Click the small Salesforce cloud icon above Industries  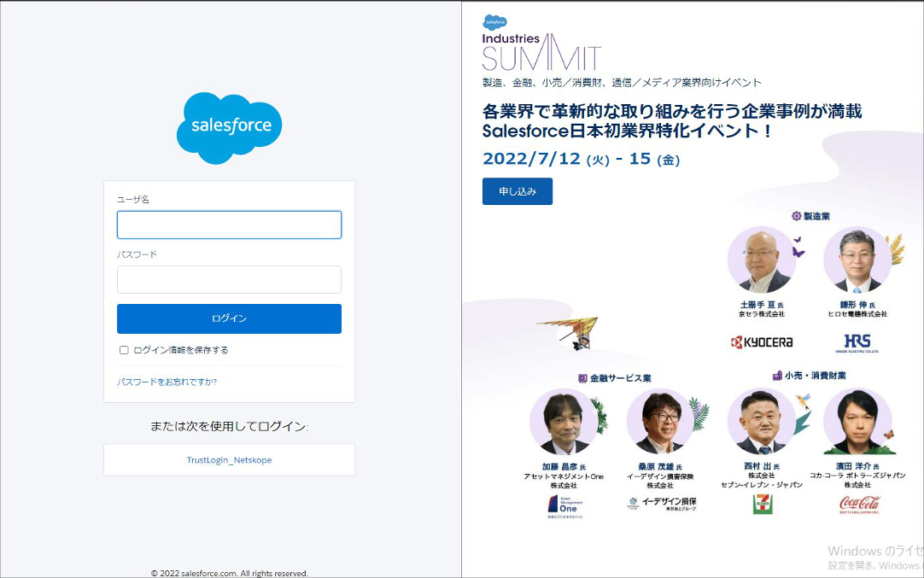[495, 22]
